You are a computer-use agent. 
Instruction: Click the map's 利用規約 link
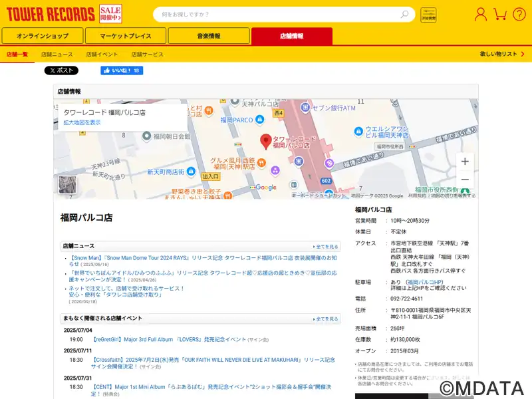pos(417,196)
